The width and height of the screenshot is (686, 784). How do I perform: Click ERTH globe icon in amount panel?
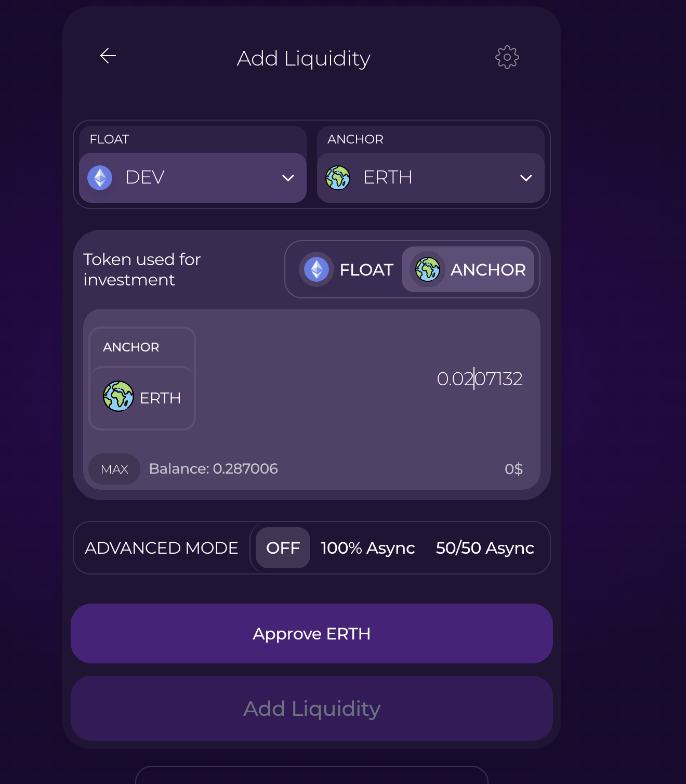click(x=118, y=397)
